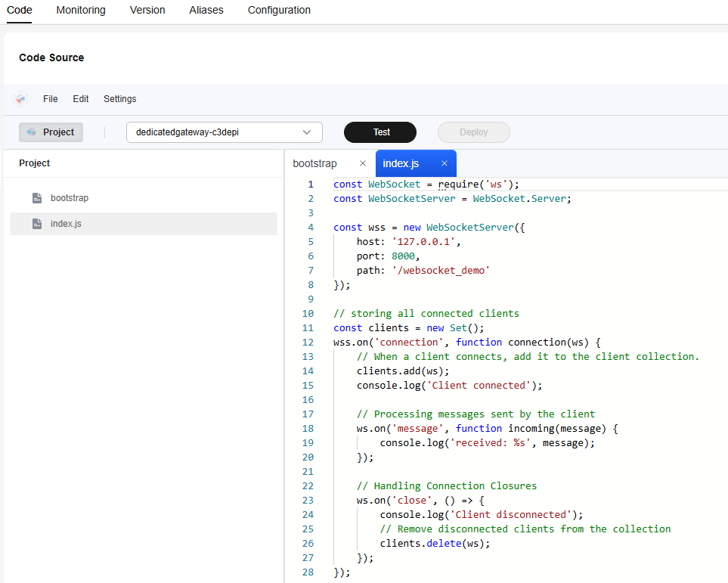Click the 'Handling Connection Closures' comment

[447, 486]
